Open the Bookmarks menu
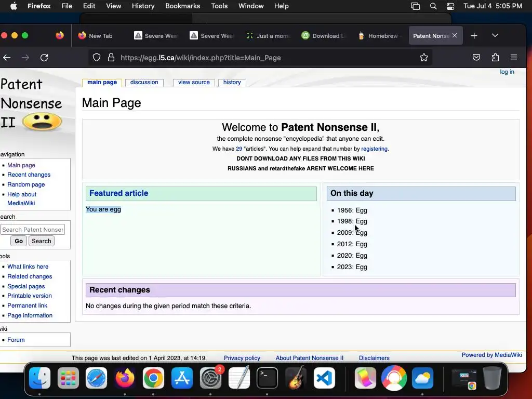The image size is (532, 399). (182, 6)
